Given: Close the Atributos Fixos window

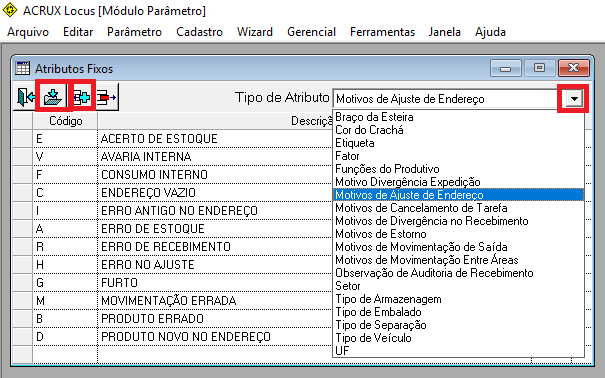Looking at the screenshot, I should coord(574,68).
